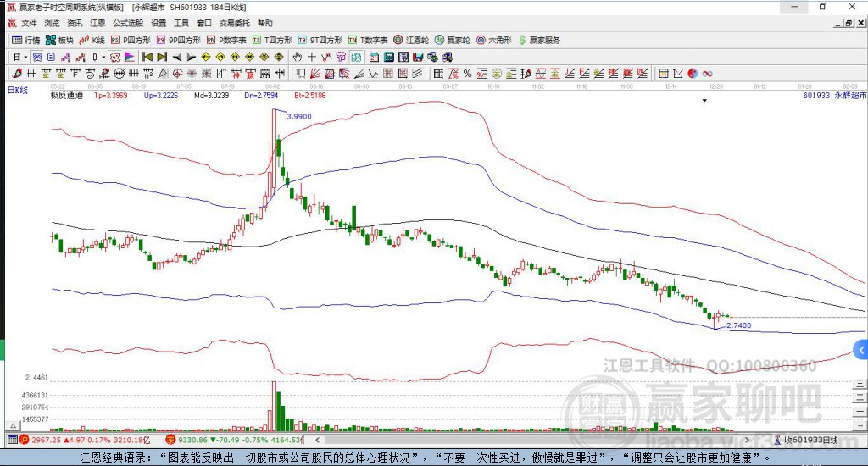The image size is (868, 466).
Task: Open the 江恩轮 Gann wheel
Action: 411,40
